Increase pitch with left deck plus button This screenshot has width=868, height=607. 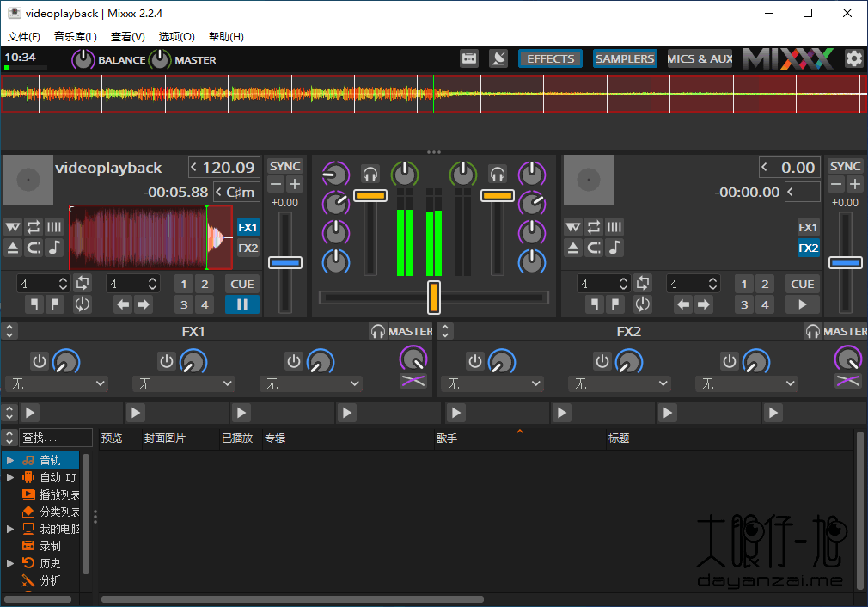[295, 184]
